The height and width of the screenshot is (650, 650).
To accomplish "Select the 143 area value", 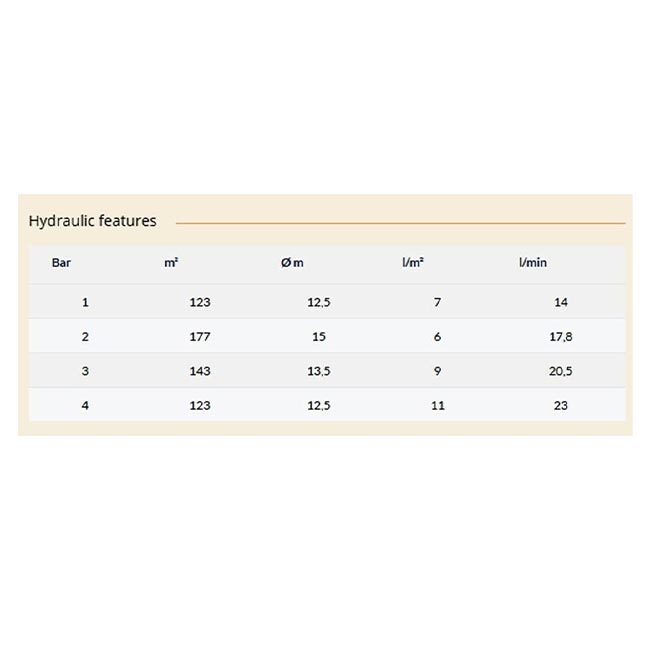I will coord(199,371).
